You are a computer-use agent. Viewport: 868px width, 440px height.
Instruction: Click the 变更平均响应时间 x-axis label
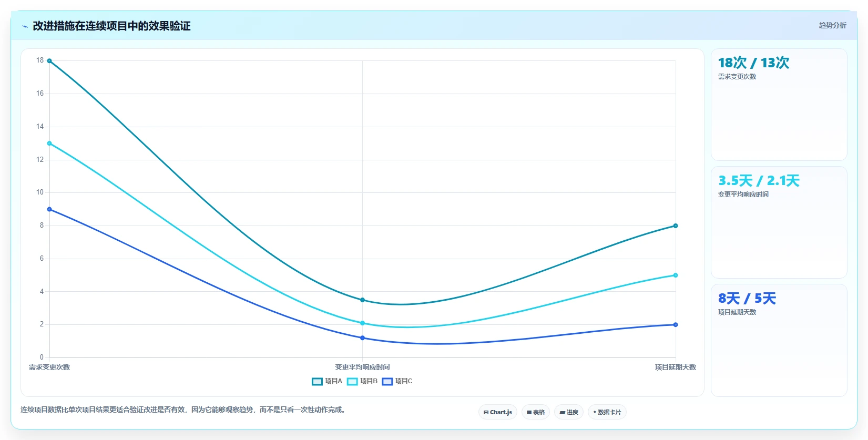click(362, 367)
